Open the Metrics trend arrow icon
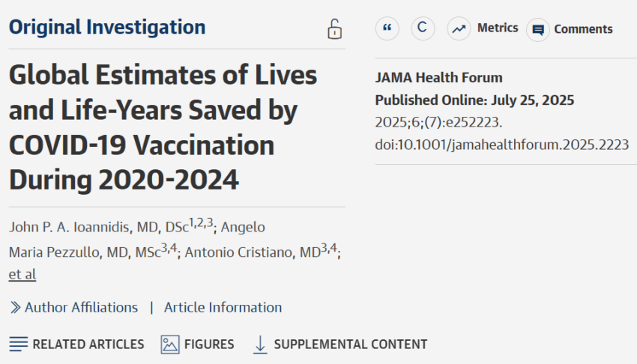This screenshot has height=364, width=637. point(459,28)
